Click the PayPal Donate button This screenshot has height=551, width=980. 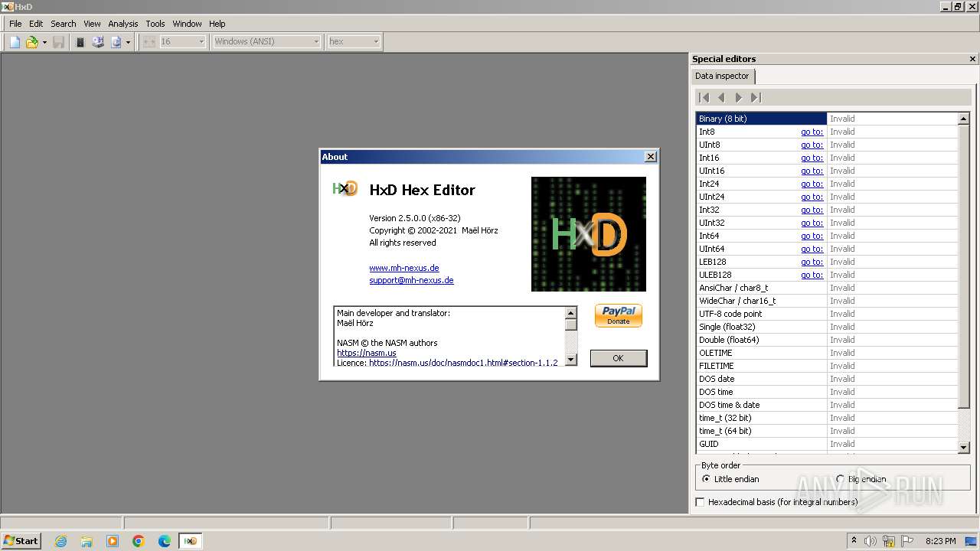tap(619, 315)
